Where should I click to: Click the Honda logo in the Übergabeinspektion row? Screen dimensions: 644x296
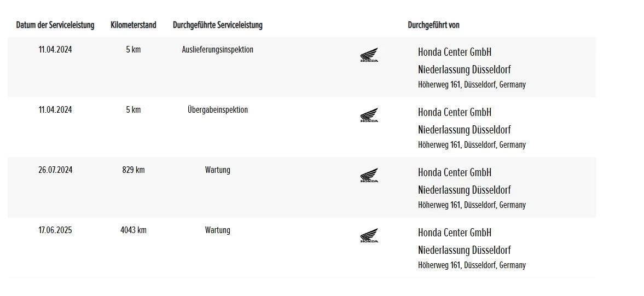coord(369,115)
